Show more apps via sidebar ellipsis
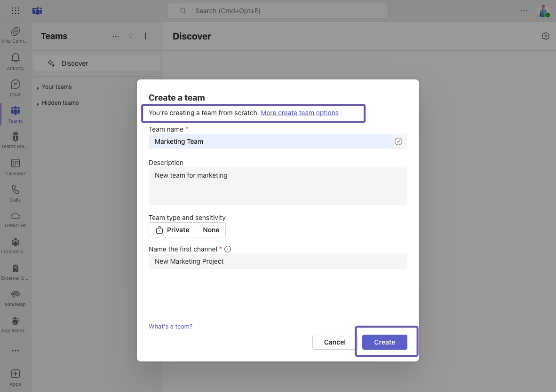Viewport: 556px width, 392px height. [15, 351]
